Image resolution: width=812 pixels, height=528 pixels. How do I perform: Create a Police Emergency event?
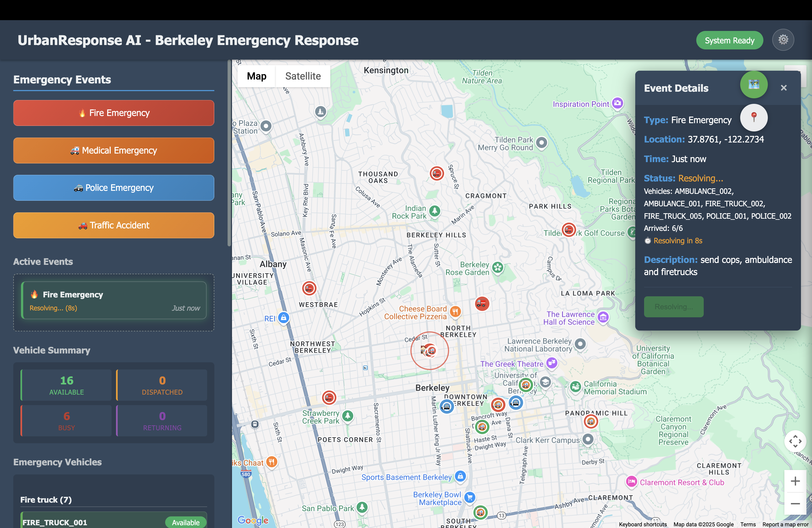tap(114, 188)
